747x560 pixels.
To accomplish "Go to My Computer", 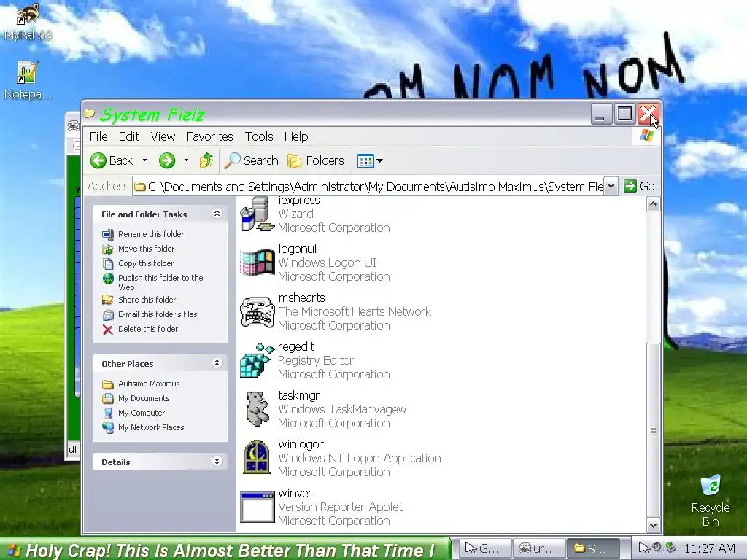I will (x=142, y=413).
